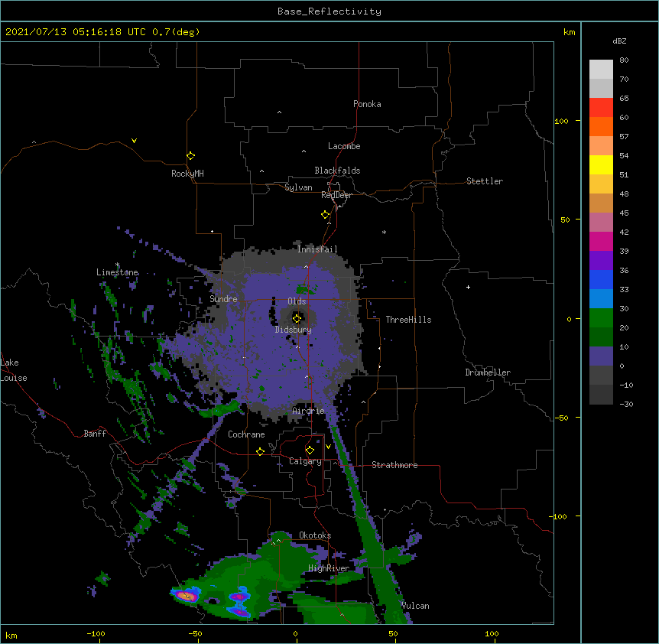Pick the light blue 33-30 dBZ swatch
The width and height of the screenshot is (659, 644).
click(x=601, y=298)
